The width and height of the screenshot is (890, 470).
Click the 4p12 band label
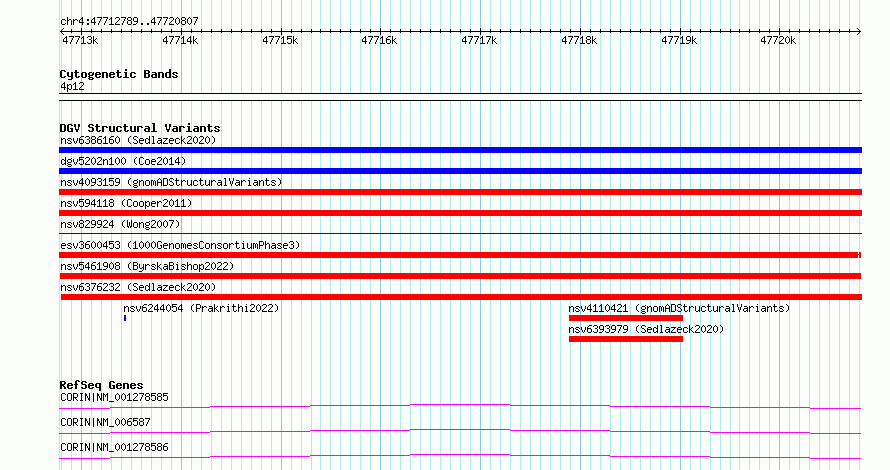72,86
